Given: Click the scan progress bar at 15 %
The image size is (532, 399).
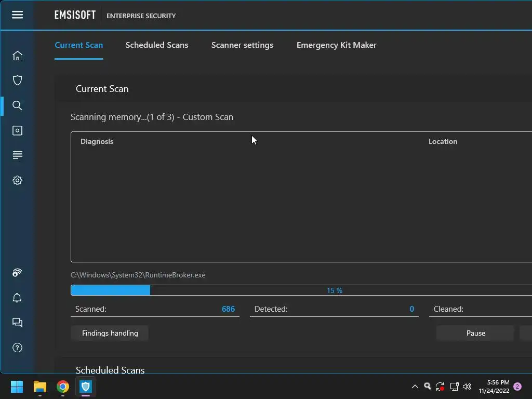Looking at the screenshot, I should tap(301, 290).
